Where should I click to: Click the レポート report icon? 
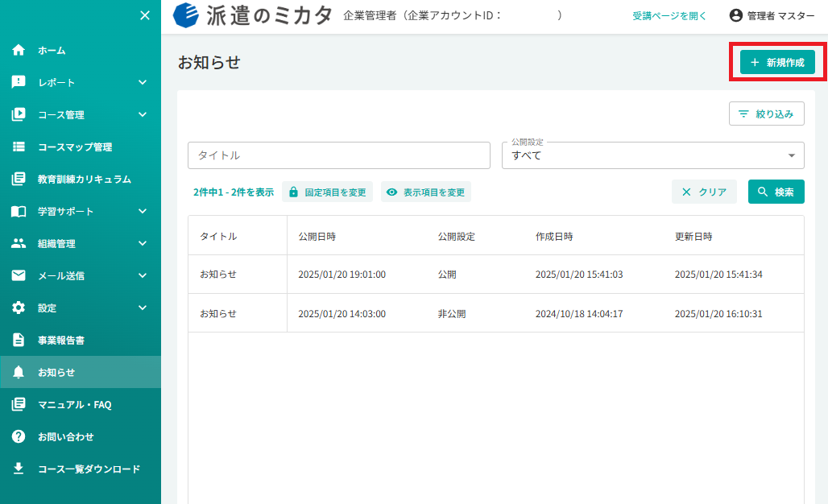point(19,82)
